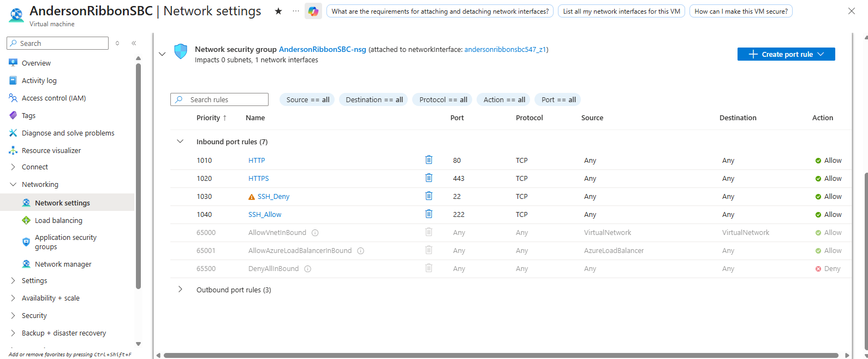Delete the HTTPS rule via trash icon
The height and width of the screenshot is (359, 868).
(x=429, y=178)
